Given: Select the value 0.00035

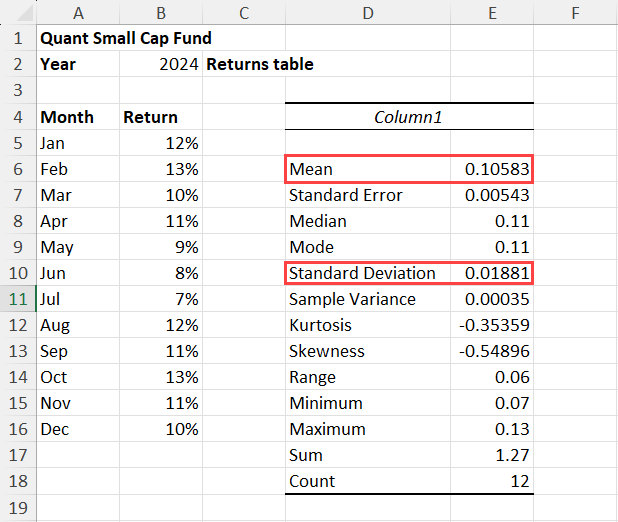Looking at the screenshot, I should click(x=492, y=299).
